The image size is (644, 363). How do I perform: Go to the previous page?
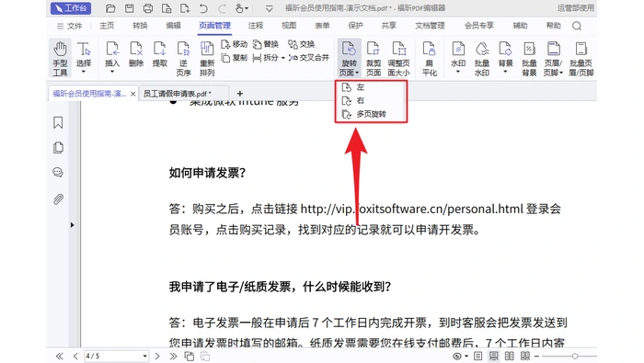[x=75, y=356]
